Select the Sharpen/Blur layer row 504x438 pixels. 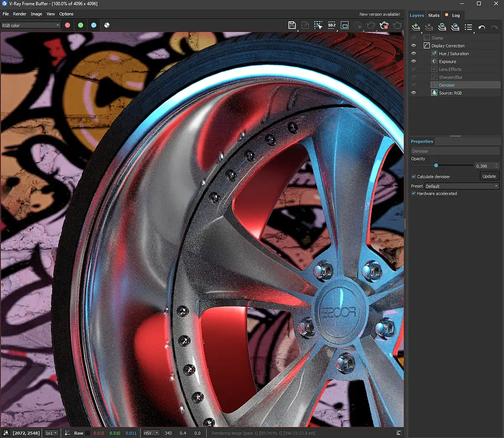tap(465, 77)
